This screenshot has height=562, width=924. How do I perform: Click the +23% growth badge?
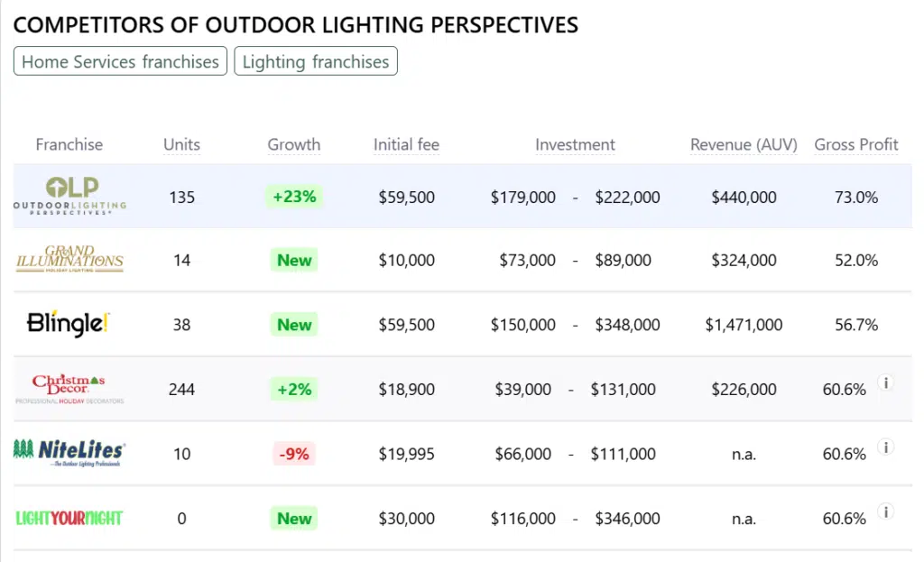(293, 196)
